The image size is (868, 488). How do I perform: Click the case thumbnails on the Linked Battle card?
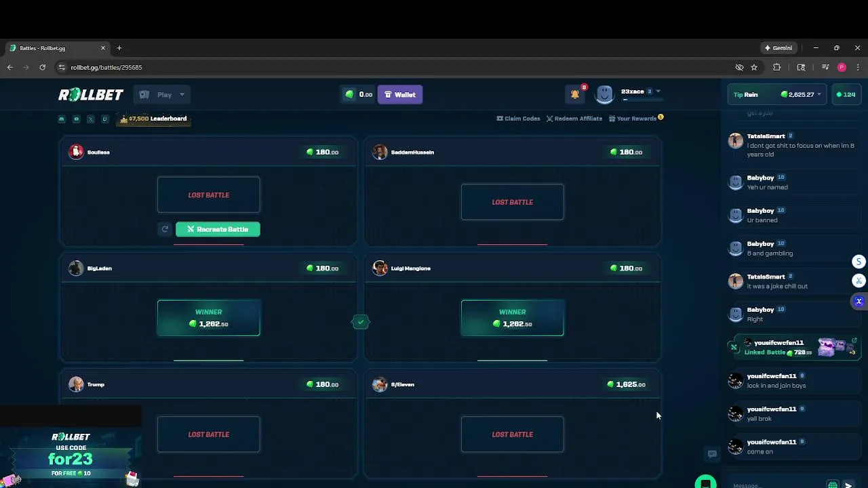837,348
